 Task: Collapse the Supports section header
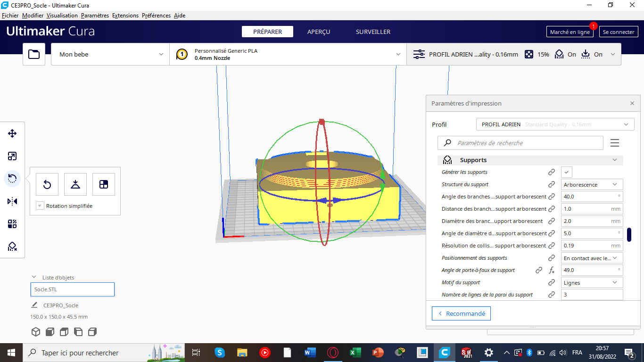(530, 160)
